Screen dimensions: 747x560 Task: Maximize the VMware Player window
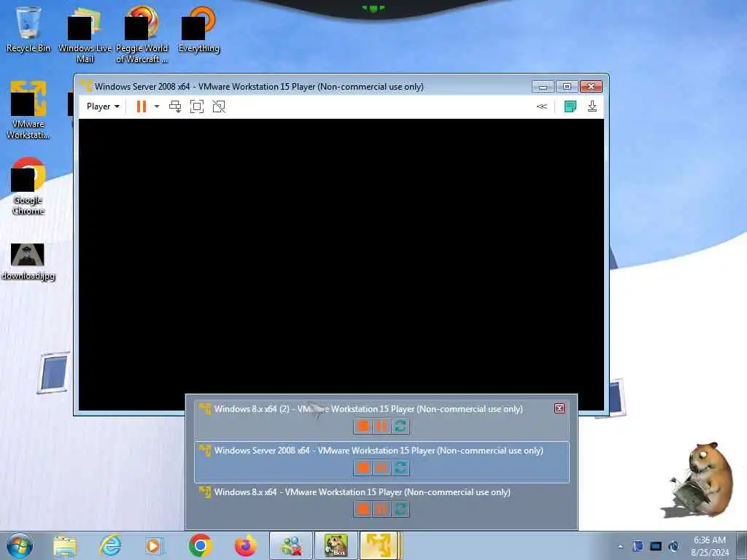tap(567, 86)
